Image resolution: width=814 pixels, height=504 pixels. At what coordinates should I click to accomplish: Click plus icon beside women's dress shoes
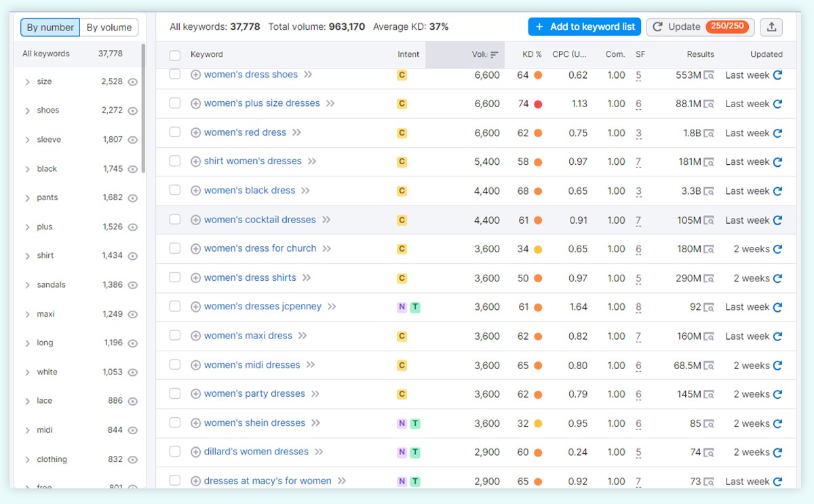point(195,75)
